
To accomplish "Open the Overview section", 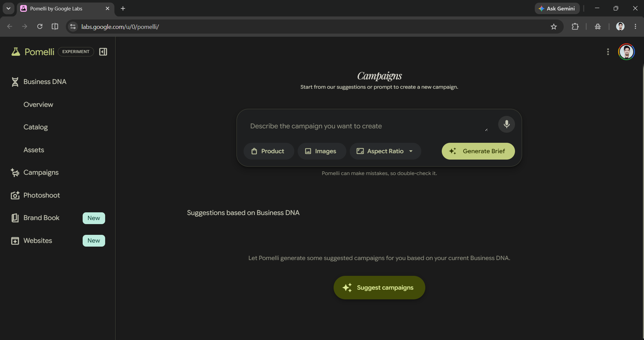I will 38,104.
